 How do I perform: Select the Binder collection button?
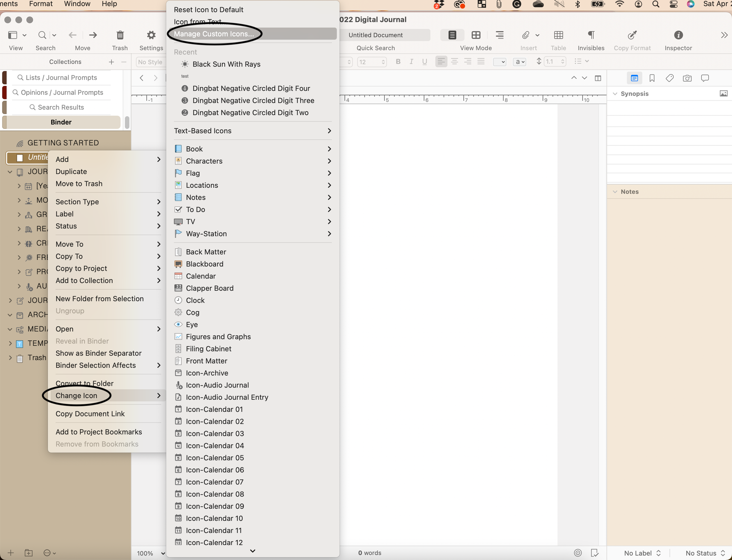[61, 122]
